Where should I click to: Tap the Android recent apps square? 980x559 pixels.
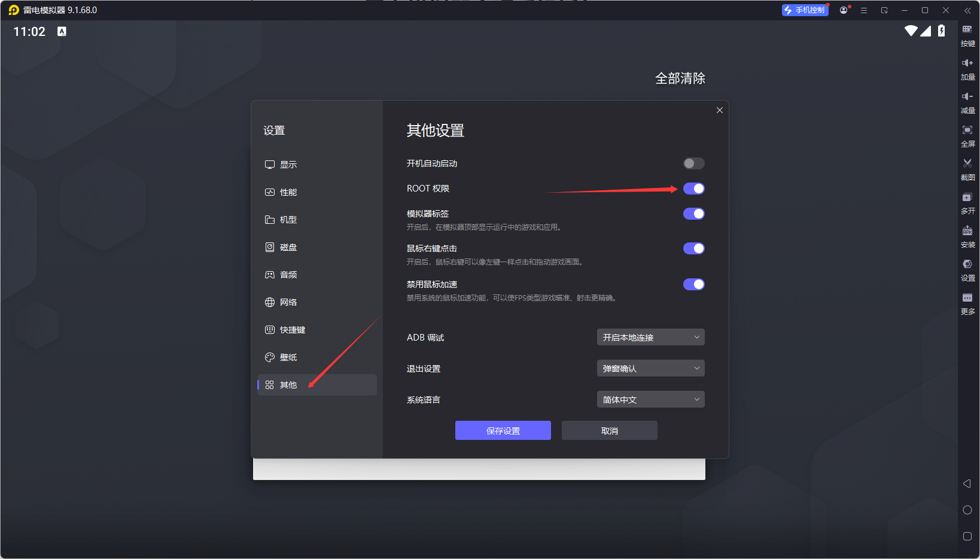(967, 536)
